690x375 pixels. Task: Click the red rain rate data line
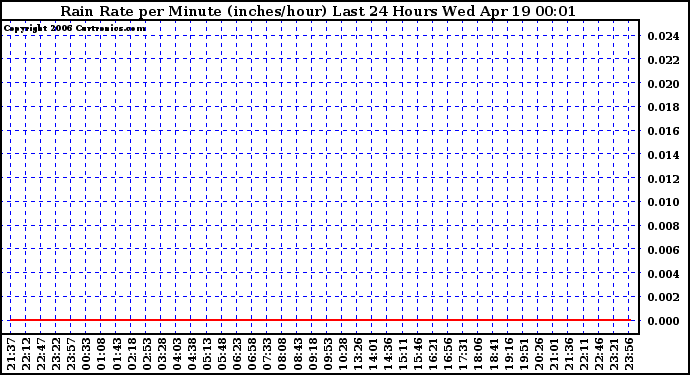click(x=320, y=320)
